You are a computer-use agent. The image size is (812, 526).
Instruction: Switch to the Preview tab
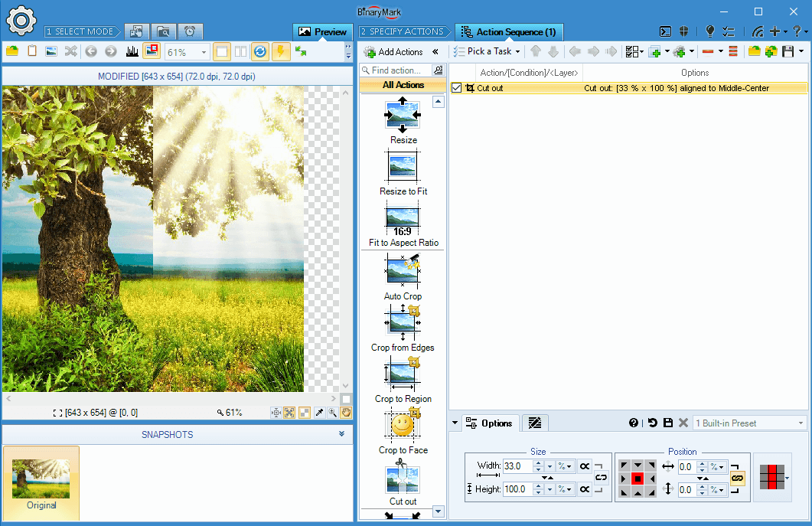(323, 31)
